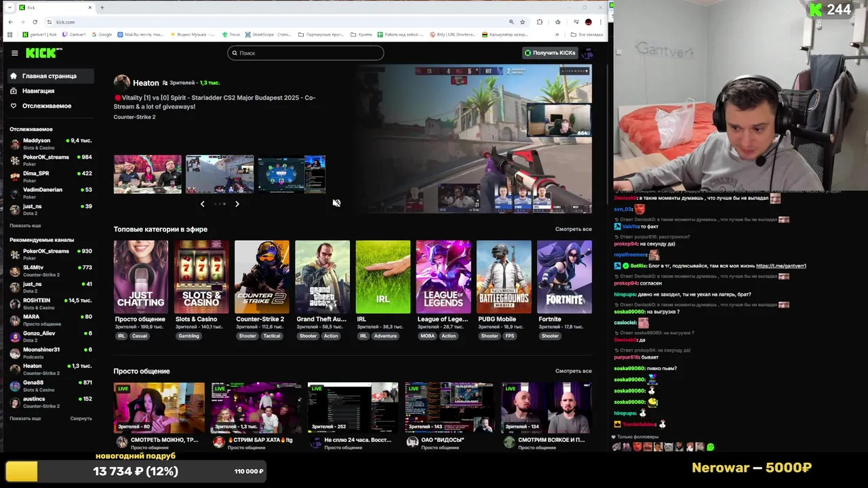Open Heaton's avatar on the featured stream
Image resolution: width=868 pixels, height=488 pixels.
click(x=121, y=83)
